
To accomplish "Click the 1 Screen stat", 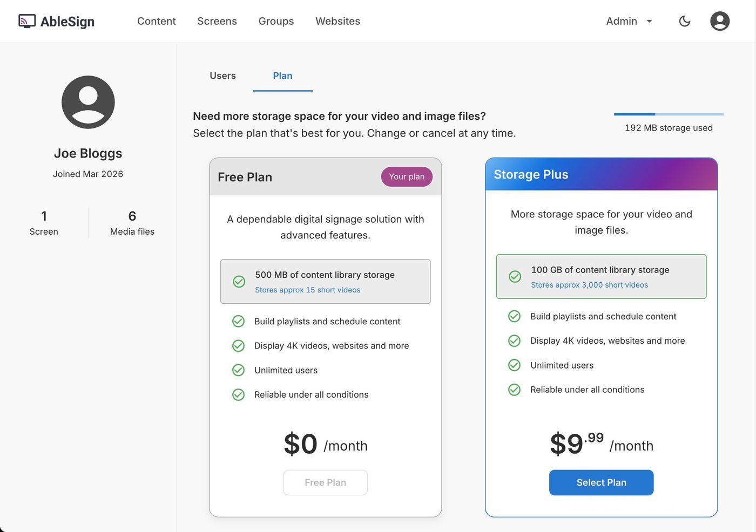I will pyautogui.click(x=44, y=223).
